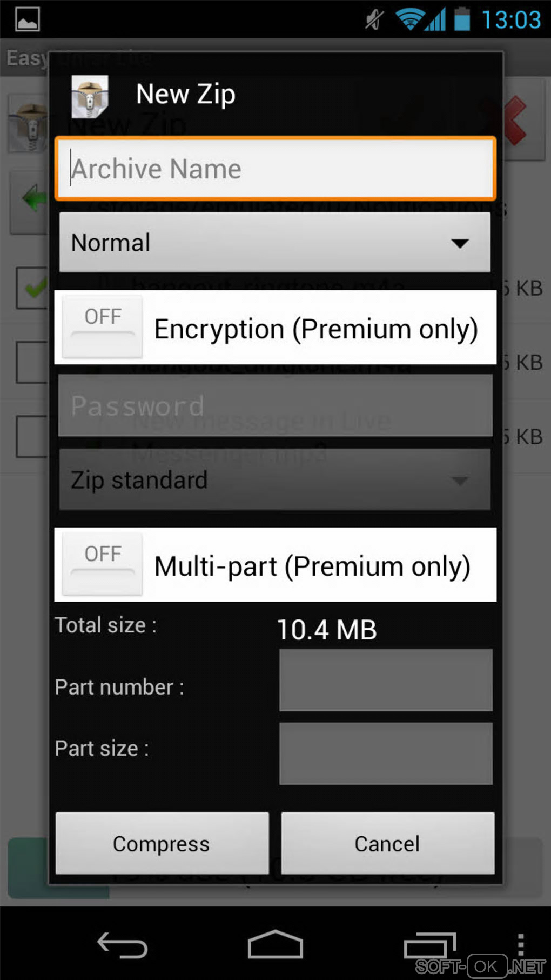The height and width of the screenshot is (980, 551).
Task: Click the Part number input box
Action: (386, 681)
